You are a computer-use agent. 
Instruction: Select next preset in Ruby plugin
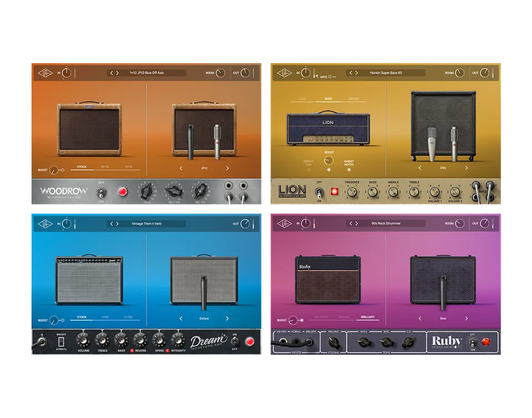(x=356, y=223)
